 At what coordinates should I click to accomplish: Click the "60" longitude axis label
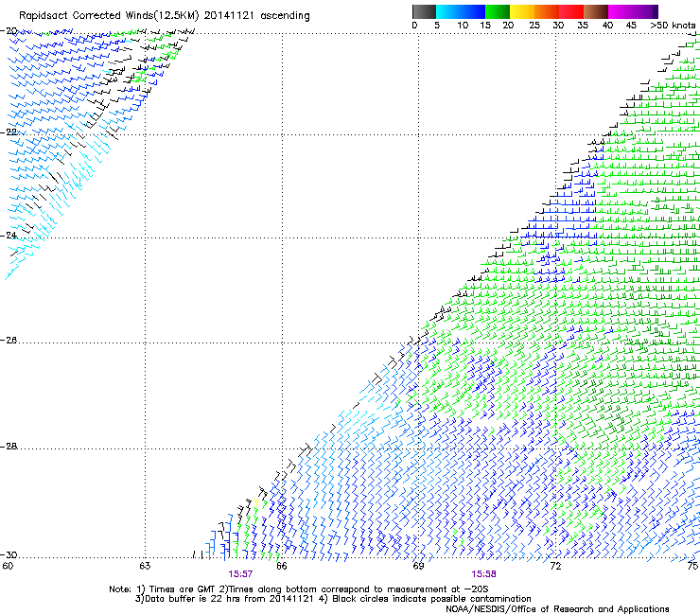click(8, 566)
